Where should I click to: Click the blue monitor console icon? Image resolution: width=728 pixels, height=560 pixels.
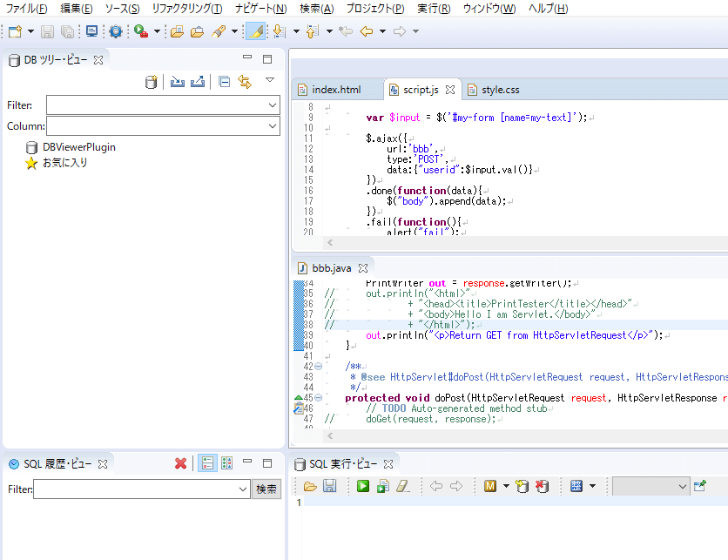(91, 31)
